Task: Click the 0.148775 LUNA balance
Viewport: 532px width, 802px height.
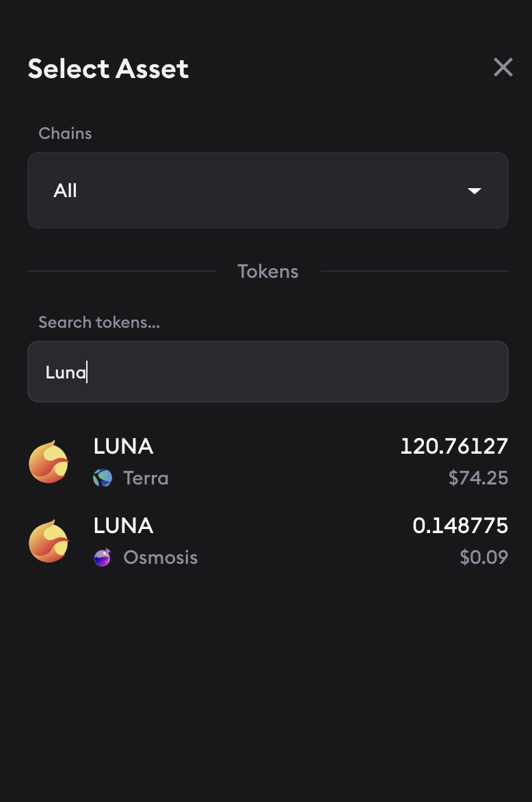Action: pos(460,526)
